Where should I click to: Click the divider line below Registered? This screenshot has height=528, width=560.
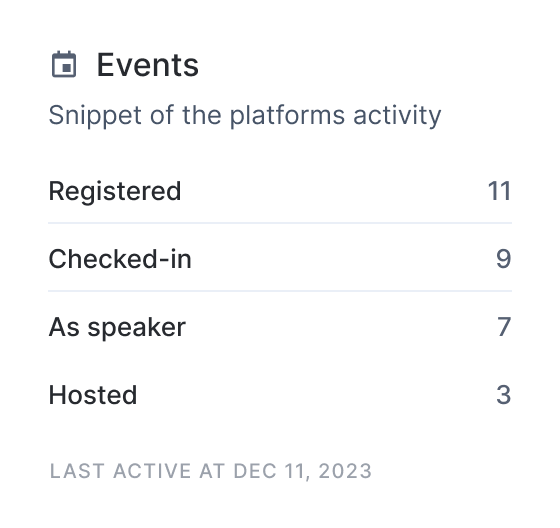(x=280, y=223)
